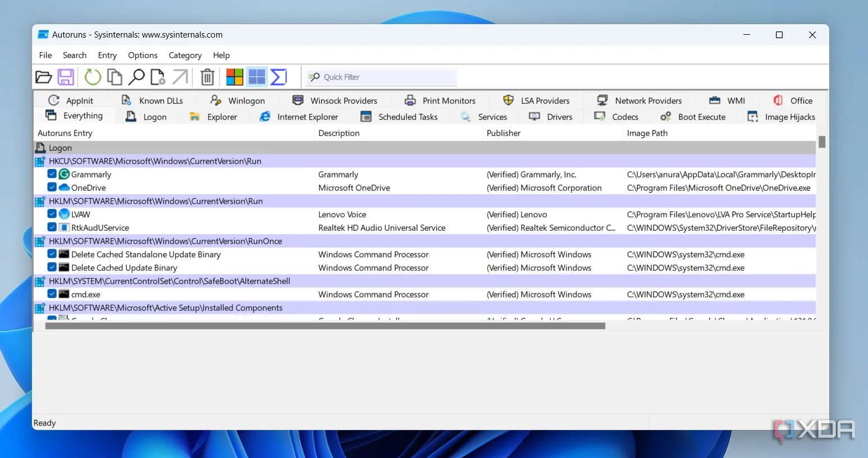Switch to the Boot Execute tab
Viewport: 868px width, 458px height.
(x=693, y=117)
